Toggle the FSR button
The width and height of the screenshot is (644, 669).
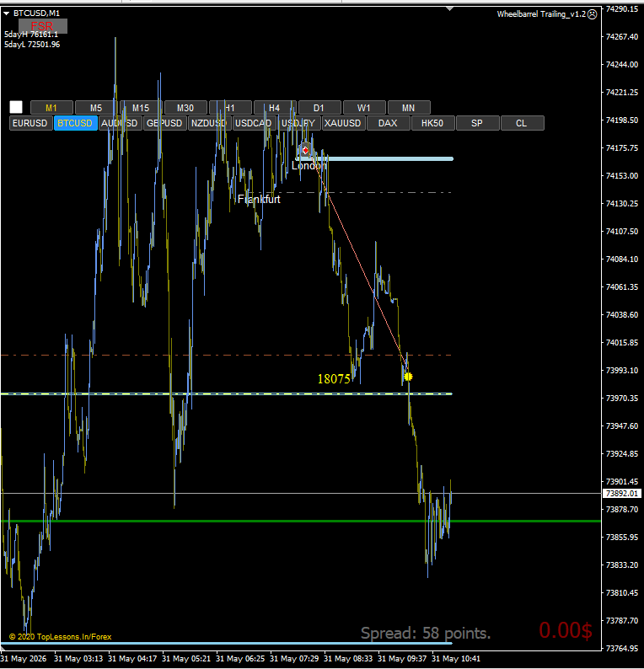[x=43, y=26]
